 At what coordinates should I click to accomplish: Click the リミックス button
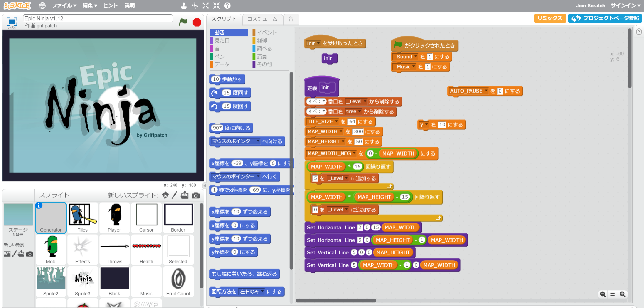click(549, 18)
